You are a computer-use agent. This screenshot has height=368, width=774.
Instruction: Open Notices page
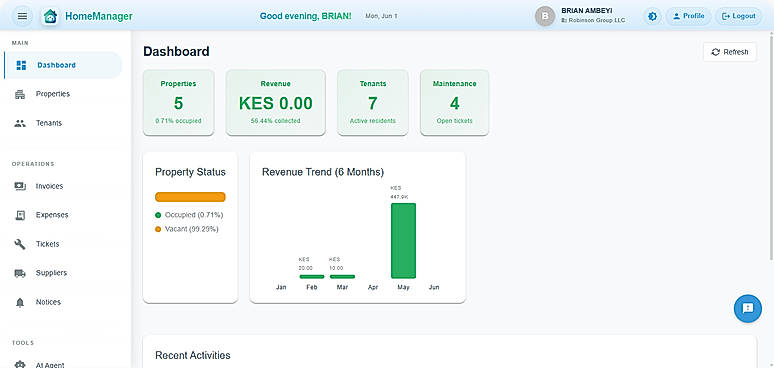click(63, 302)
